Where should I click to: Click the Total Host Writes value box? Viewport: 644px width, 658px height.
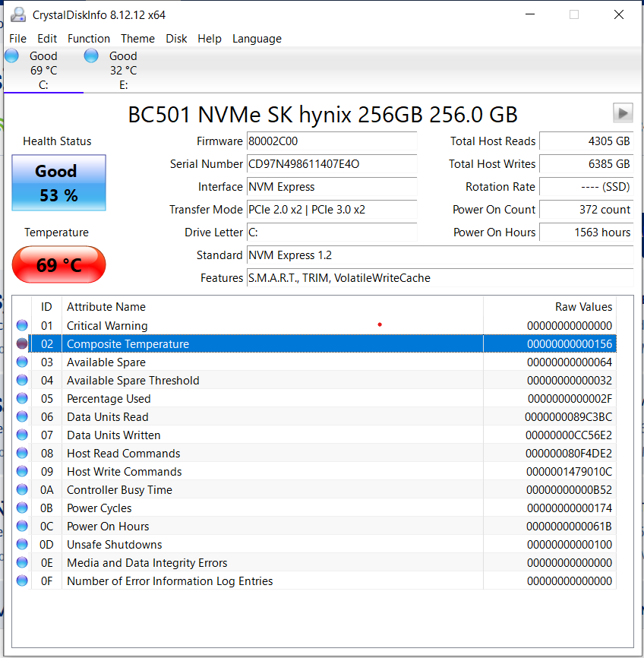[586, 164]
